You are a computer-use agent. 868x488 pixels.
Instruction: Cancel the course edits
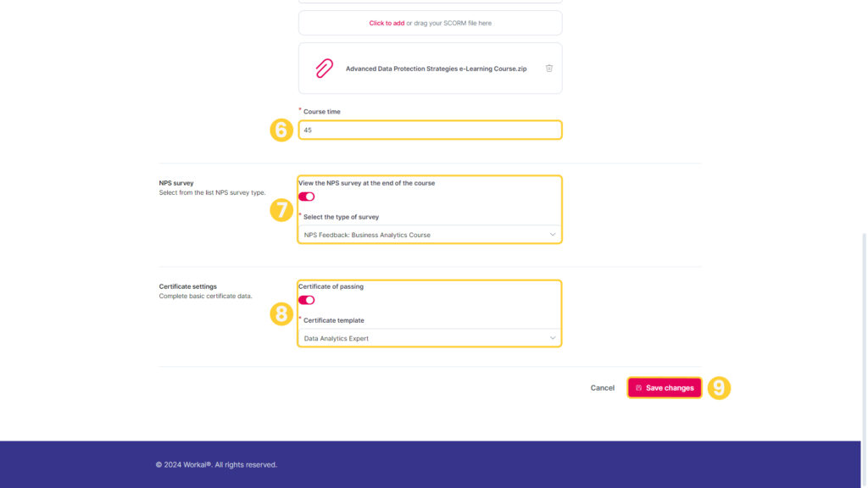click(603, 388)
